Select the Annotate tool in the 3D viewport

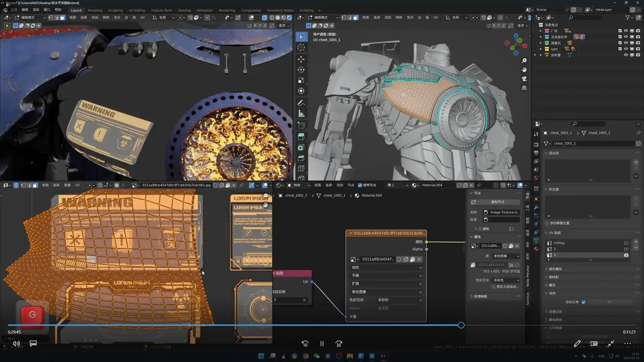(301, 103)
